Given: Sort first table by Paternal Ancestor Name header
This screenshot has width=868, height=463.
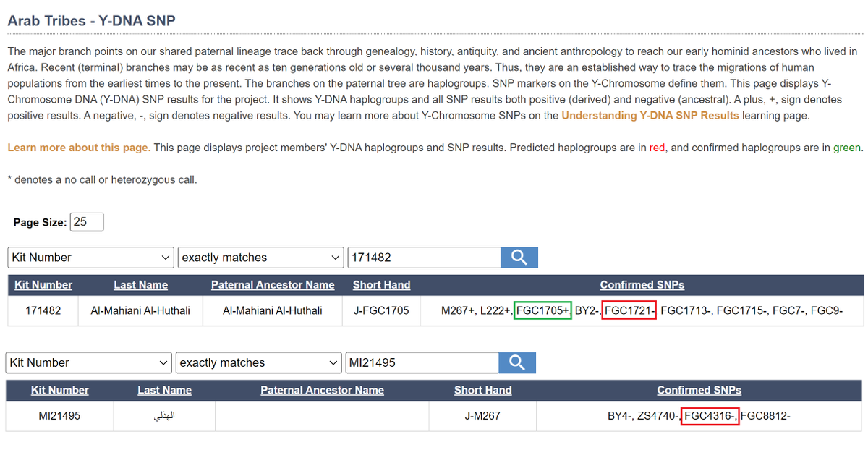Looking at the screenshot, I should tap(273, 285).
